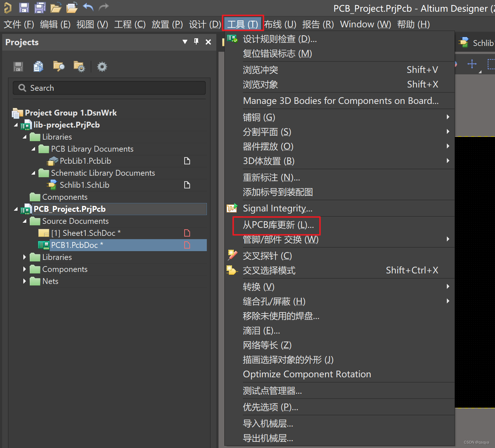Screen dimensions: 495x448
Task: Click Projects panel compile documents icon
Action: [38, 66]
